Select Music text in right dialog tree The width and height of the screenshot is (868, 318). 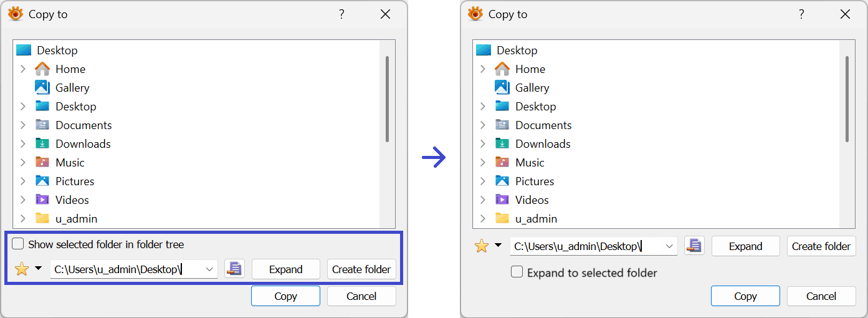[x=530, y=163]
